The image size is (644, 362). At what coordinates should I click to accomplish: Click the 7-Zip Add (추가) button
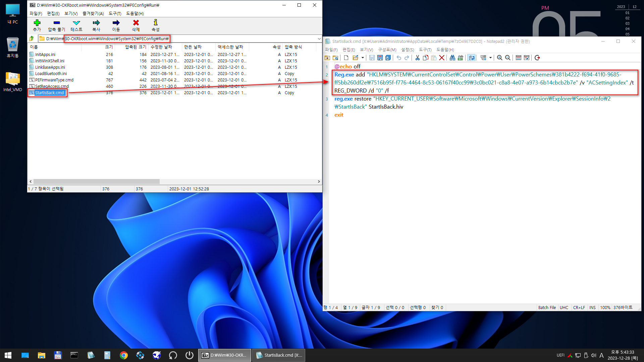coord(37,25)
